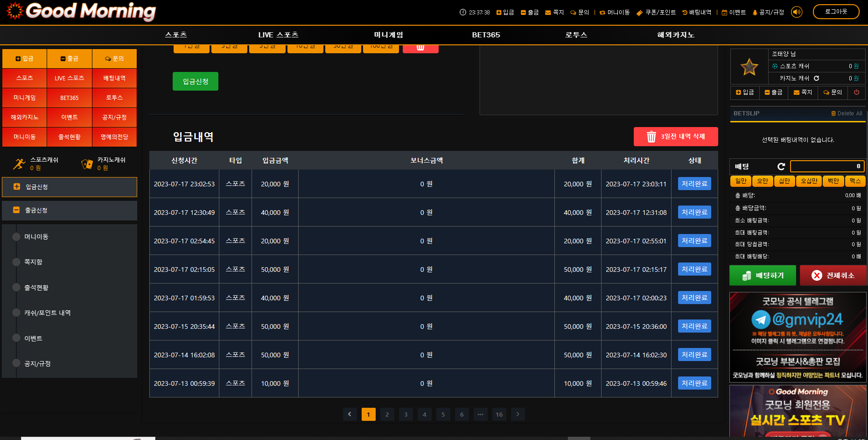
Task: Open the BET365 top navigation menu
Action: (x=486, y=35)
